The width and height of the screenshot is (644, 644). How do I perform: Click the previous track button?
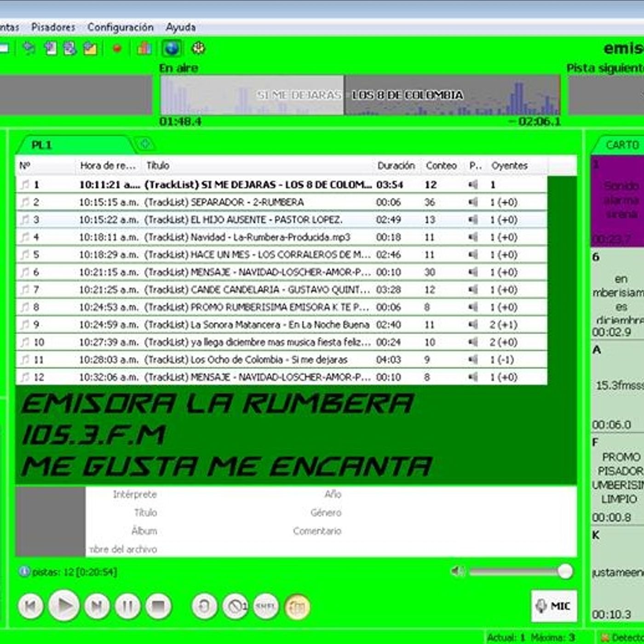coord(31,607)
